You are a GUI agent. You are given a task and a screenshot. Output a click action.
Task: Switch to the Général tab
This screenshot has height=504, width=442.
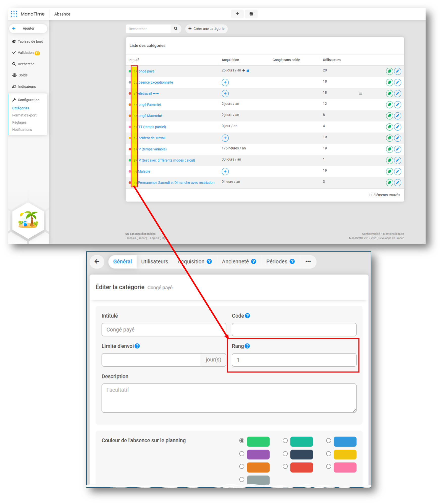(122, 261)
